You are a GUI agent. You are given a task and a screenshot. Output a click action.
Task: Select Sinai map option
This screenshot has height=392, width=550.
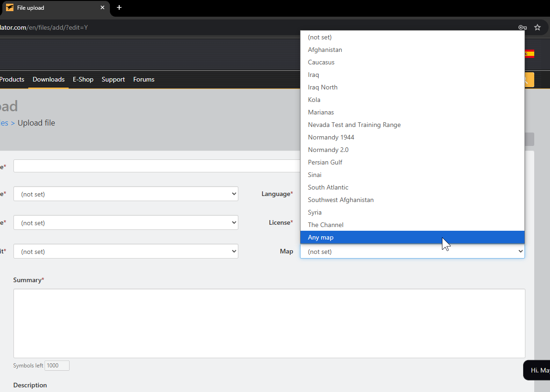412,175
